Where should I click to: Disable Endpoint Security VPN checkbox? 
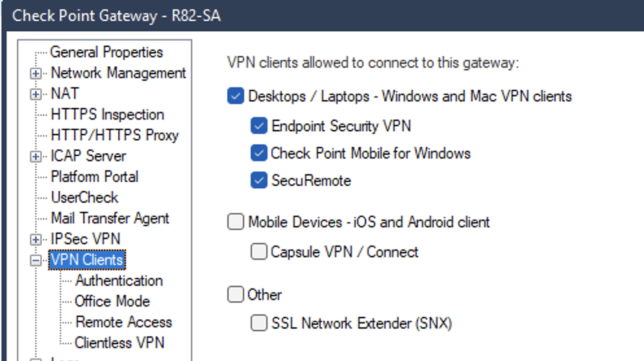(x=259, y=126)
